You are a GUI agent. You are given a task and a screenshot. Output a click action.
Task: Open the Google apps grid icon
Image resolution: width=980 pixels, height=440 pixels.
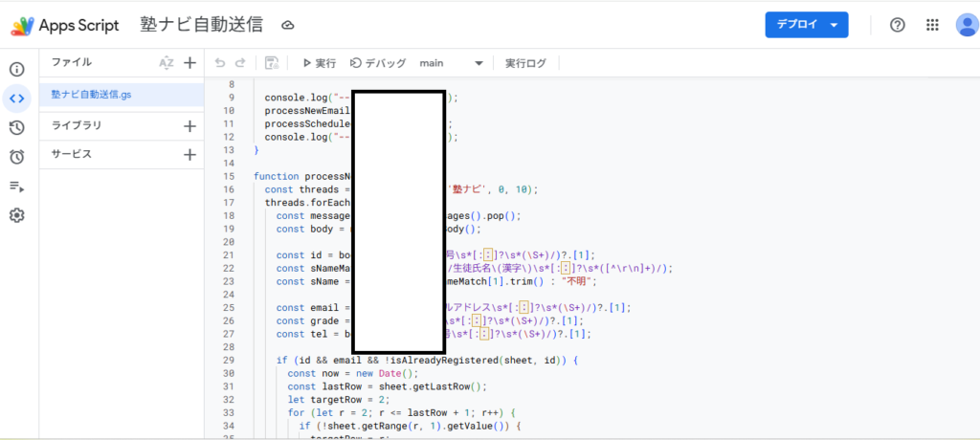pyautogui.click(x=932, y=25)
